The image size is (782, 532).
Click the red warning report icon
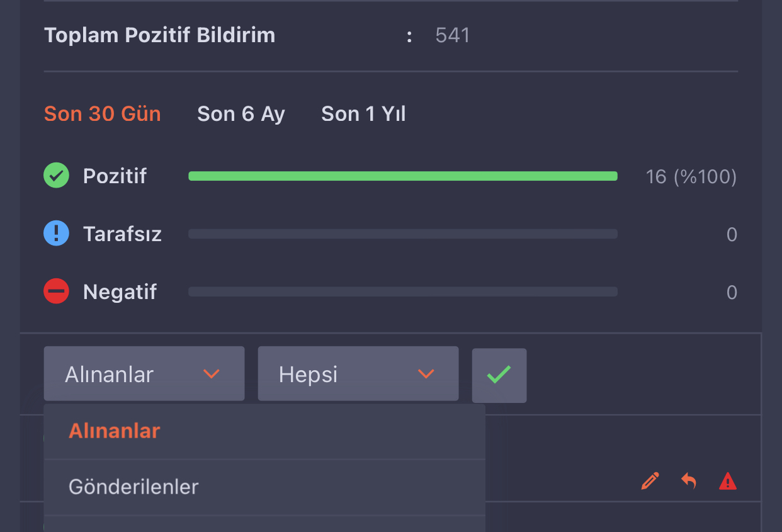(x=728, y=482)
